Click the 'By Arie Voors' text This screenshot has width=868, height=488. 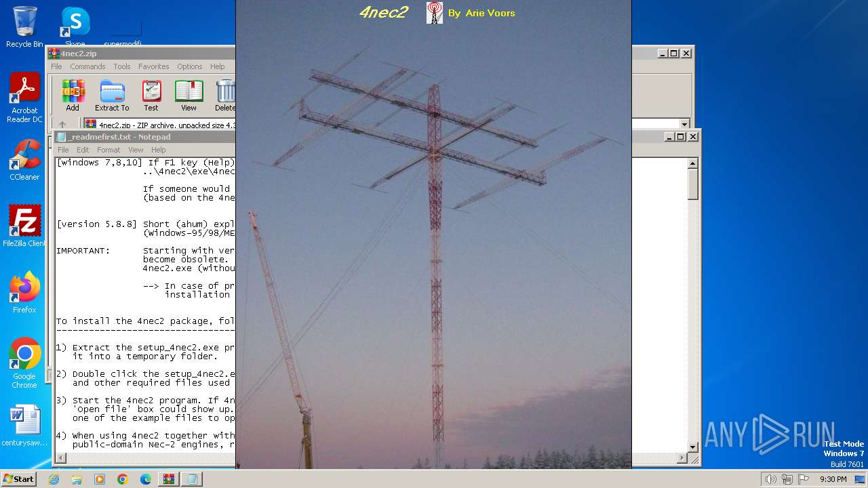[x=481, y=13]
